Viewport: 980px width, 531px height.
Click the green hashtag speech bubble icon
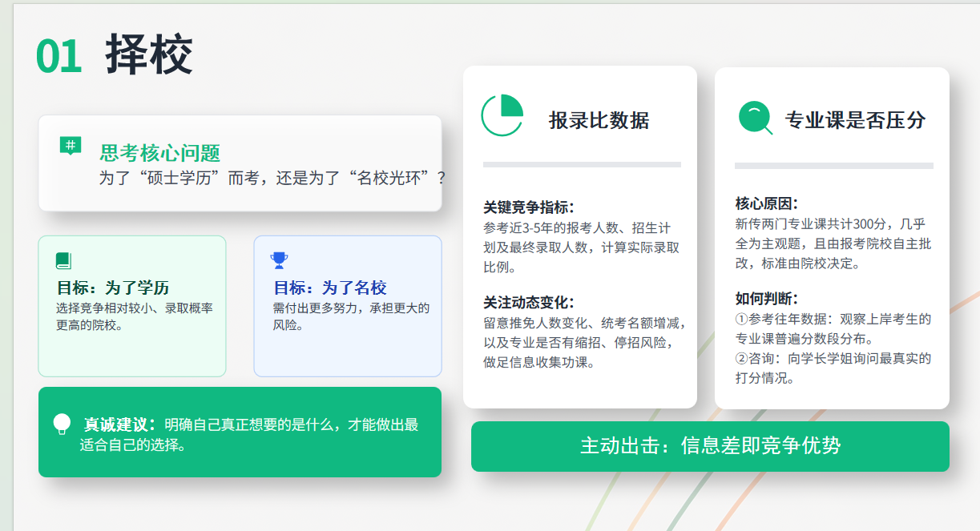coord(71,146)
